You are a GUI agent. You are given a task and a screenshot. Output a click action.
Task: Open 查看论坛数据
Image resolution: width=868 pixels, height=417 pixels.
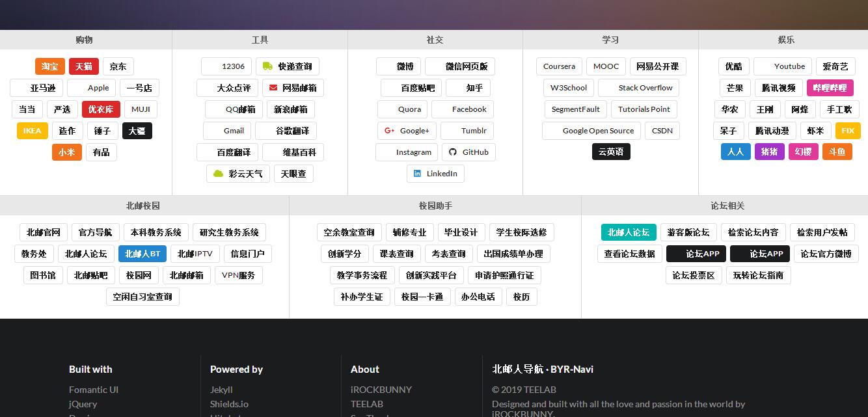(630, 254)
